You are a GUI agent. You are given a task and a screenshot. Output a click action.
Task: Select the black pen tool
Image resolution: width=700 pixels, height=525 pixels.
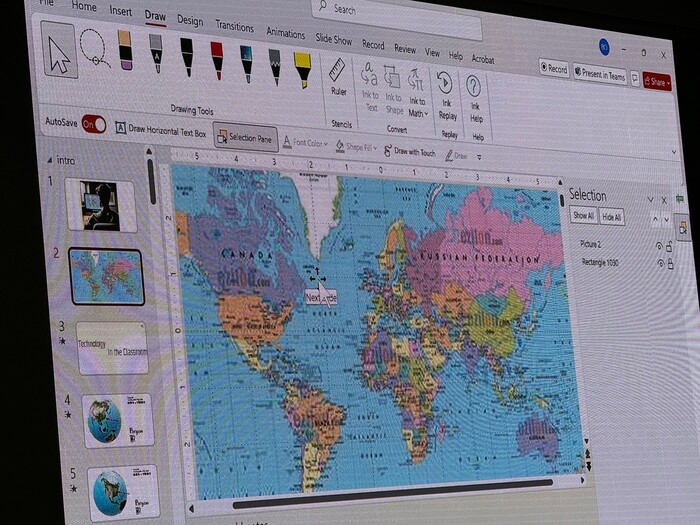click(x=187, y=57)
